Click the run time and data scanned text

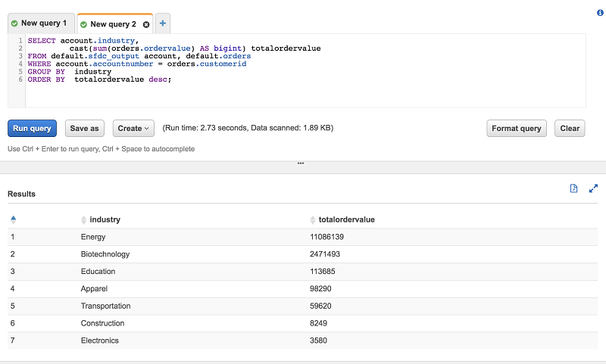pyautogui.click(x=248, y=128)
